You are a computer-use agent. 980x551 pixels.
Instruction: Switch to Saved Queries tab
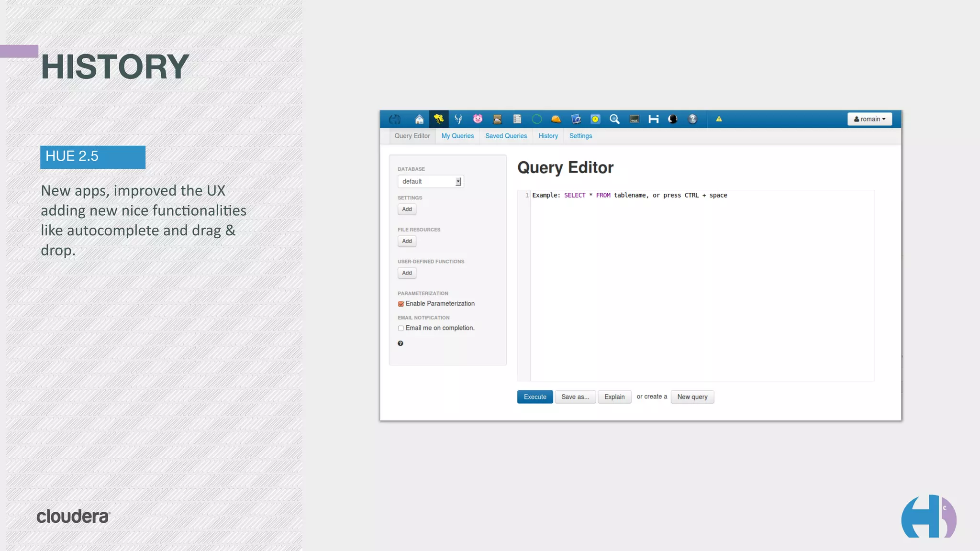506,136
